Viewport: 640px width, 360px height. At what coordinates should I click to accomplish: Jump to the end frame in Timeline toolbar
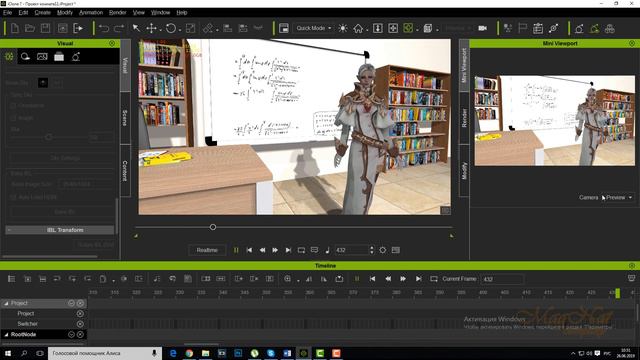pos(418,279)
